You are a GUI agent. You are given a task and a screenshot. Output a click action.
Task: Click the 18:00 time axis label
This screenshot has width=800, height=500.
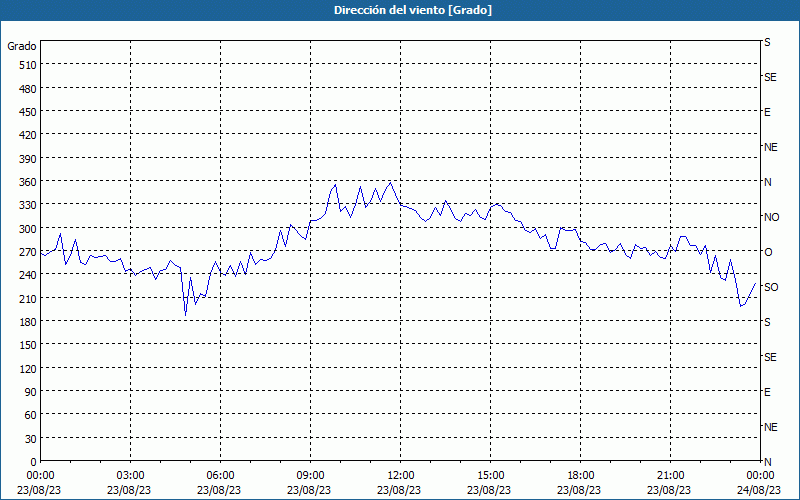[x=581, y=476]
